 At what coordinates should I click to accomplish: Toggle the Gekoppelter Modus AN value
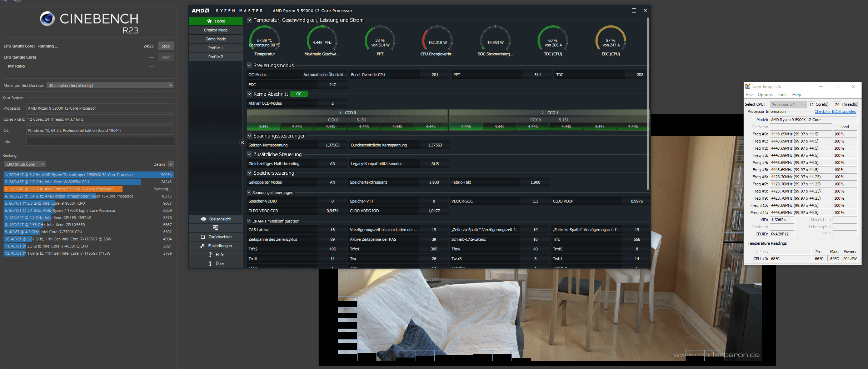coord(333,182)
